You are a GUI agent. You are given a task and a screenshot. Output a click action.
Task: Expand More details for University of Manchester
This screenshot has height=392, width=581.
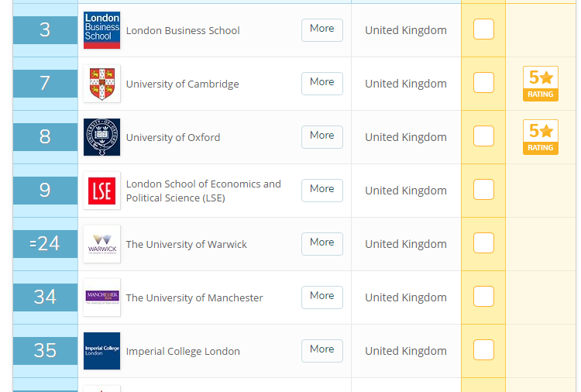point(321,296)
